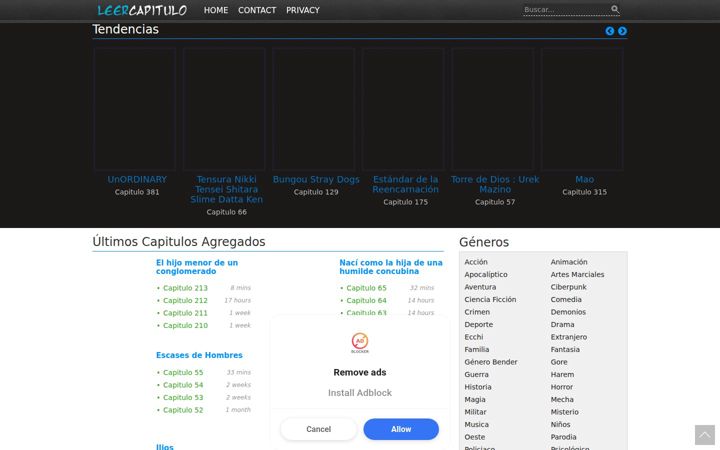This screenshot has height=450, width=720.
Task: Select the Apocalíptico genre
Action: [x=486, y=274]
